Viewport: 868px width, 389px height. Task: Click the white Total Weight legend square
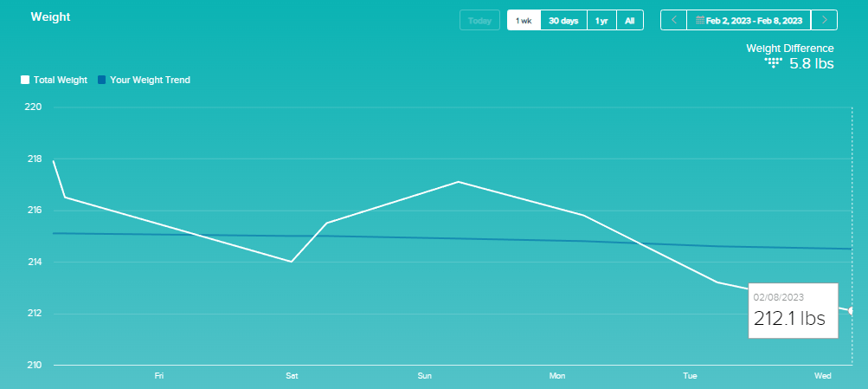pos(25,80)
